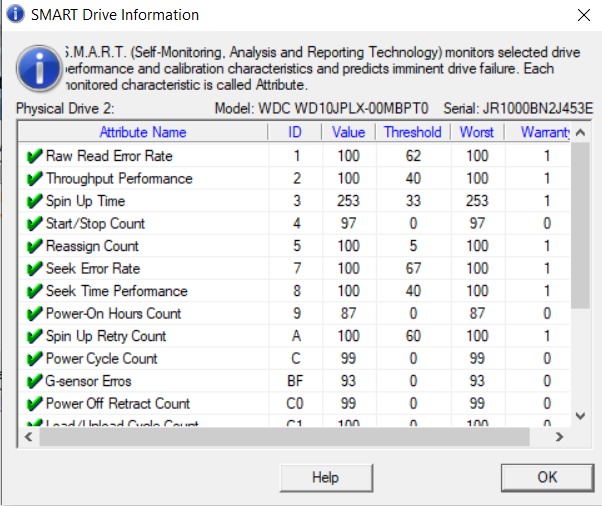Click the Threshold column header
The width and height of the screenshot is (602, 506).
tap(412, 132)
